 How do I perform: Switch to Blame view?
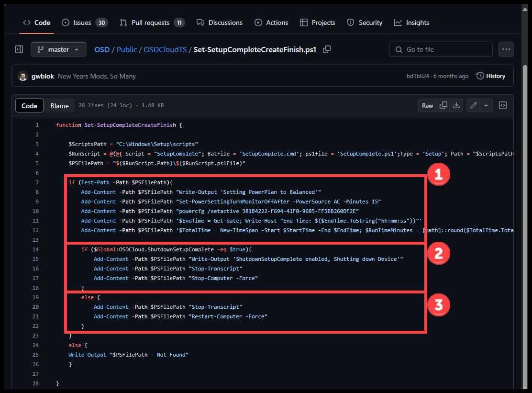(60, 106)
